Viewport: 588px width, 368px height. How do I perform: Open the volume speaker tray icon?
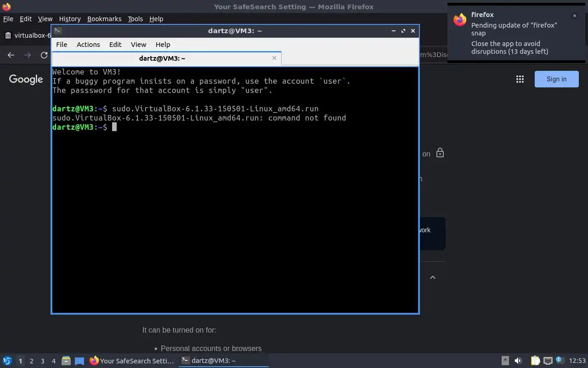[518, 361]
